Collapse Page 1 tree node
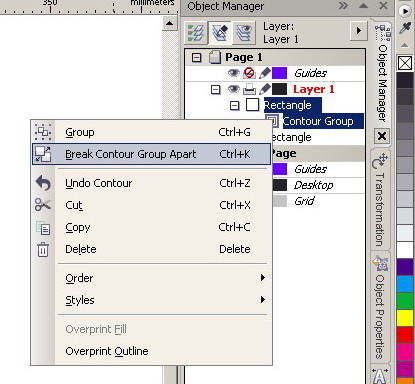This screenshot has height=384, width=415. [x=196, y=57]
